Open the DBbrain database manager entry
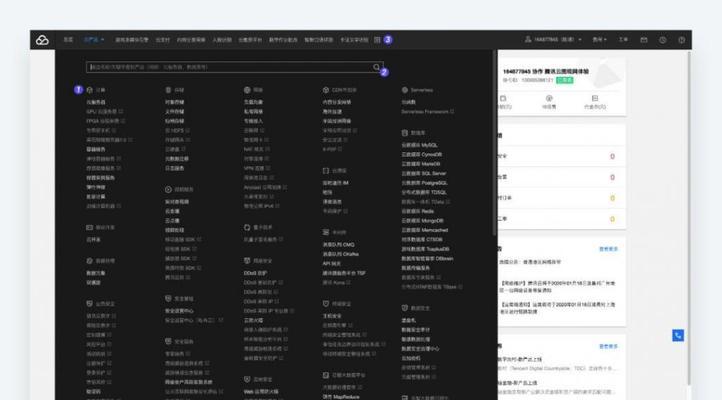The height and width of the screenshot is (400, 722). pos(427,259)
